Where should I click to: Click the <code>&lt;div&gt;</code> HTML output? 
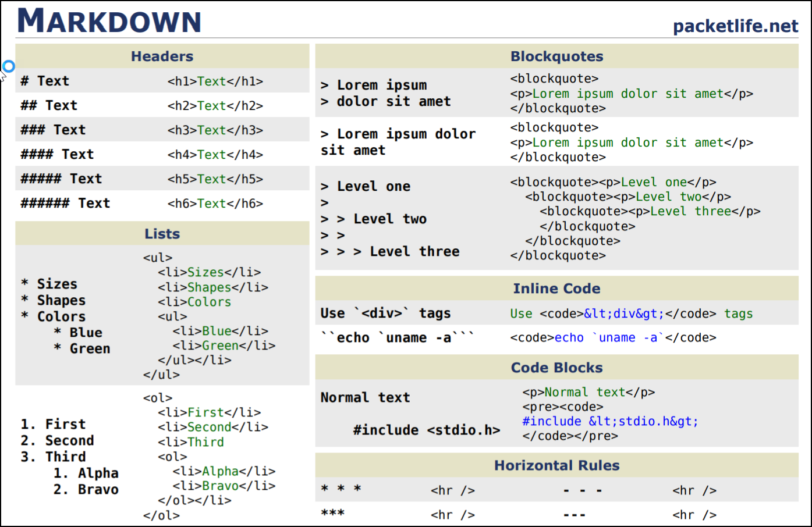(627, 314)
